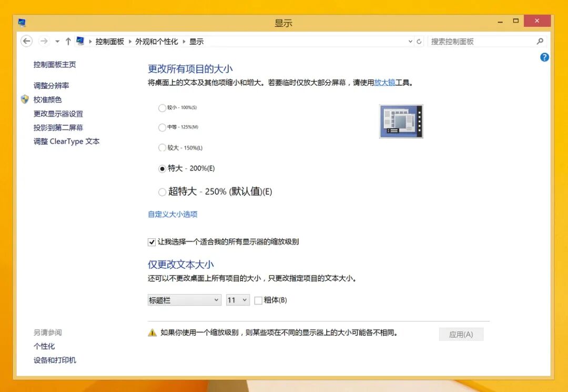This screenshot has width=568, height=392.
Task: Close the 显示 window
Action: 537,21
